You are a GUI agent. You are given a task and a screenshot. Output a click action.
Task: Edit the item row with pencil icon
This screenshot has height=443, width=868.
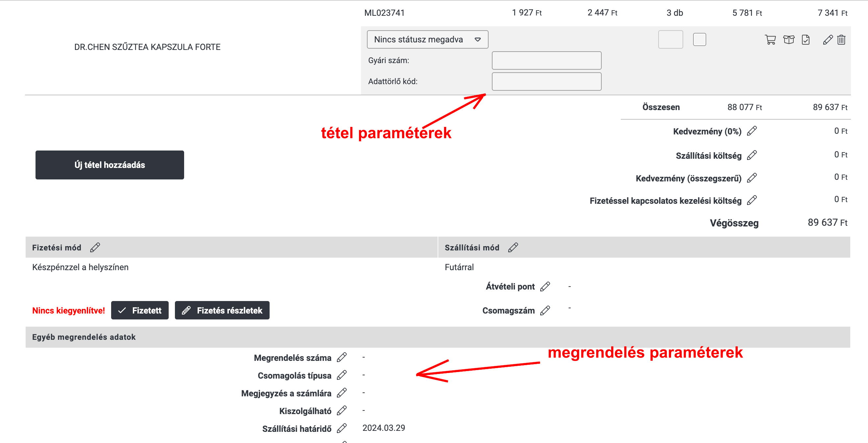point(828,40)
